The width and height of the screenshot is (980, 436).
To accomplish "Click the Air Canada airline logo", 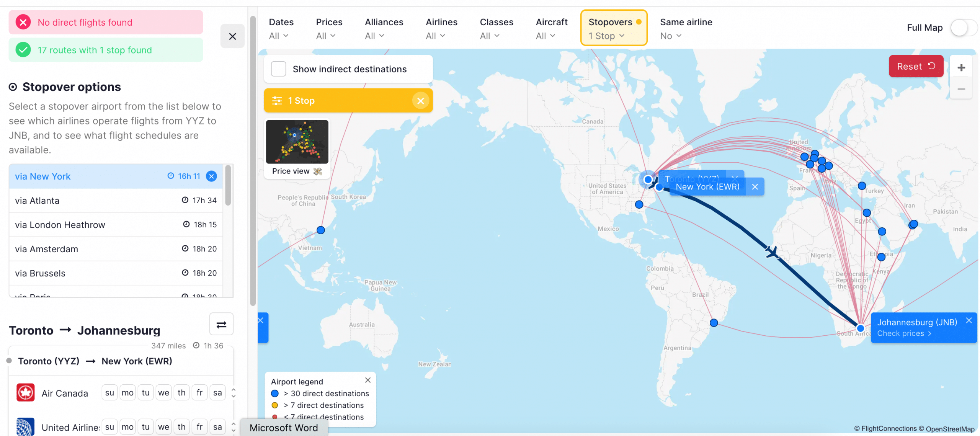I will pyautogui.click(x=26, y=393).
